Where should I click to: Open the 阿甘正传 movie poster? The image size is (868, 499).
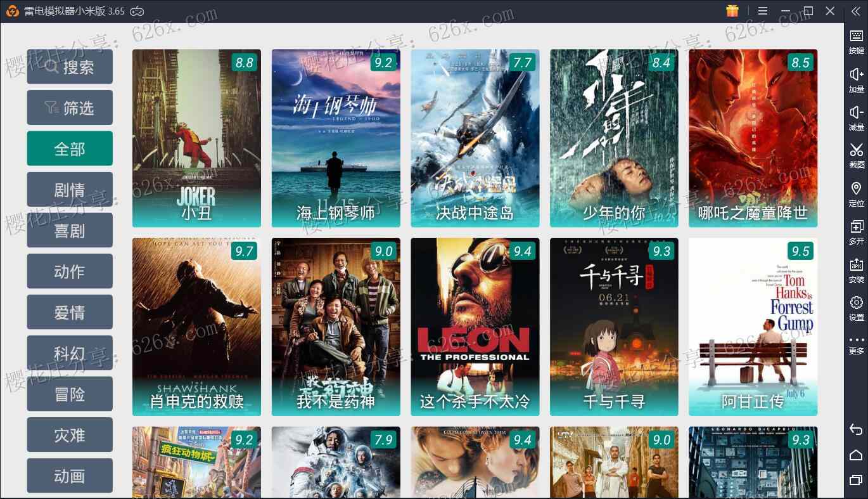(x=753, y=327)
